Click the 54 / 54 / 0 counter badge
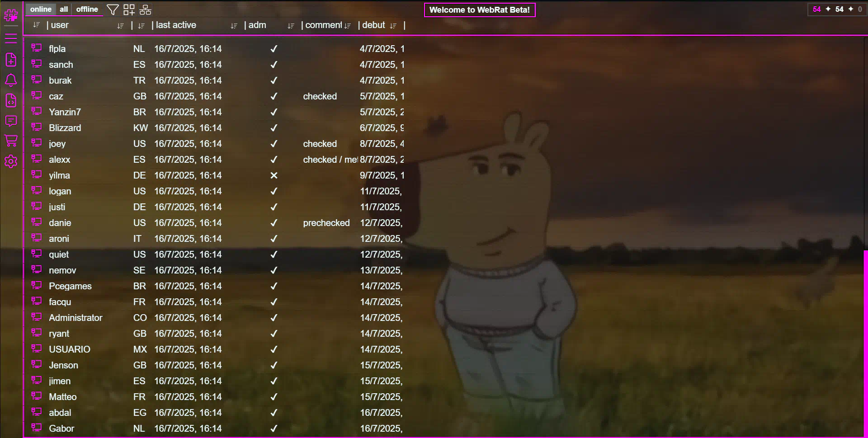 [837, 9]
